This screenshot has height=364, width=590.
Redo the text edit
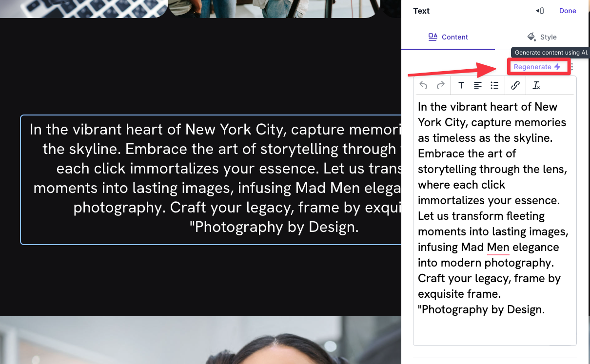(x=440, y=85)
